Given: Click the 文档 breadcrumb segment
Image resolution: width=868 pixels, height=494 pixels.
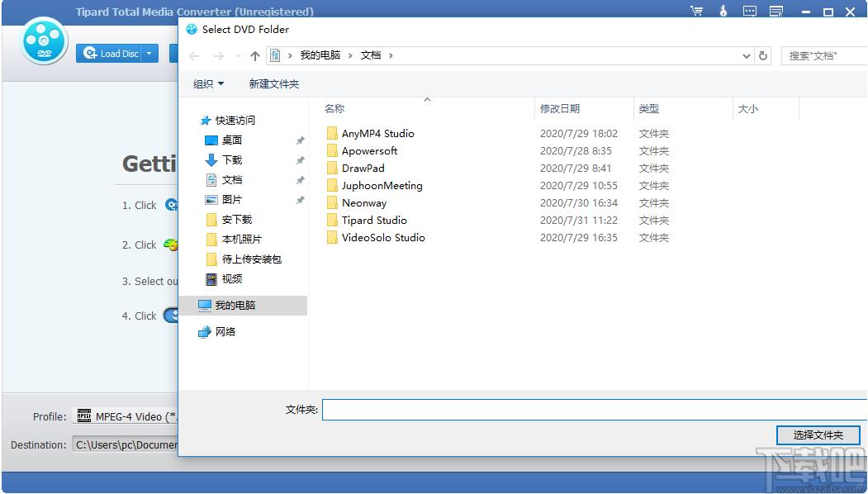Looking at the screenshot, I should pyautogui.click(x=371, y=55).
